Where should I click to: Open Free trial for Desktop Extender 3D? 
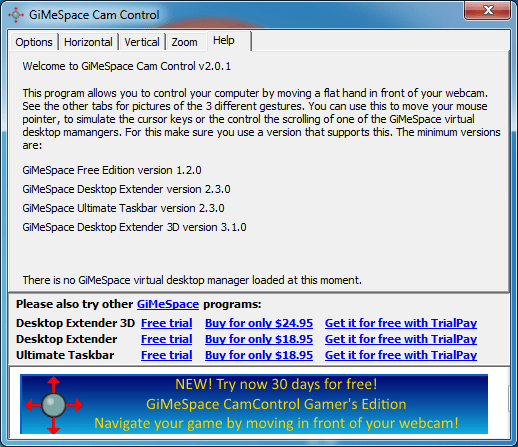pyautogui.click(x=167, y=323)
